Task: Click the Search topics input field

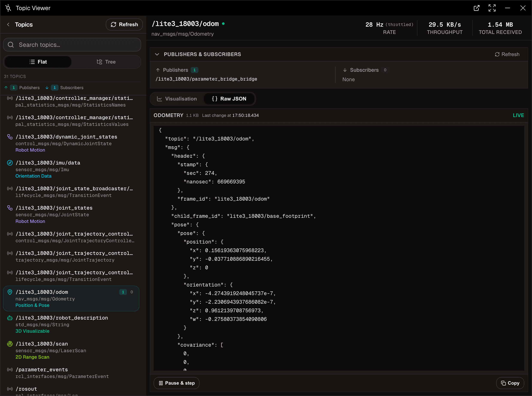Action: click(x=72, y=45)
